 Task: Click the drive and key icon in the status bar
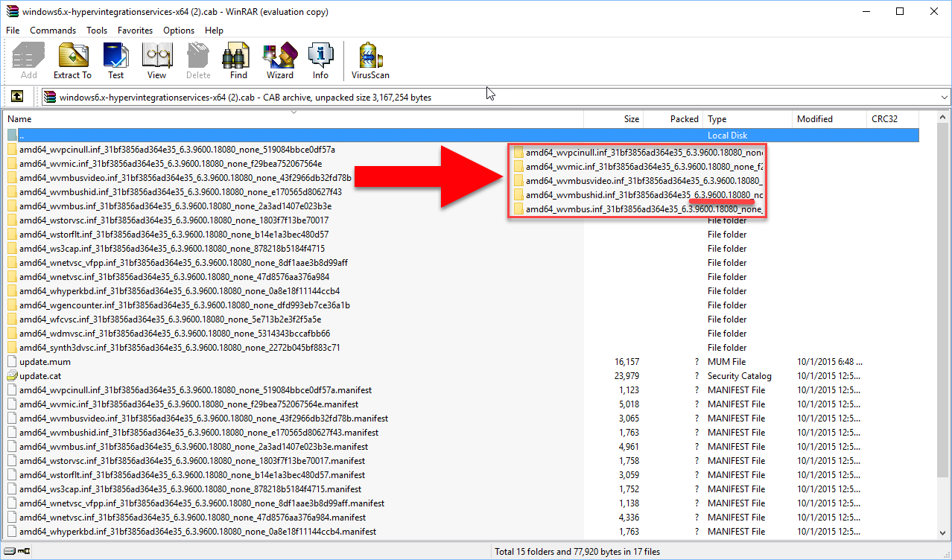[x=17, y=552]
